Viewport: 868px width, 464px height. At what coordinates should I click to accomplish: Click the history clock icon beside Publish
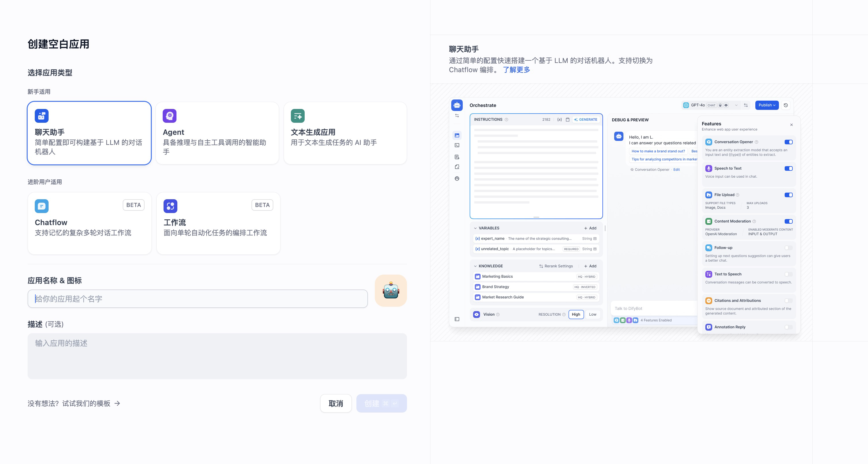pos(786,105)
